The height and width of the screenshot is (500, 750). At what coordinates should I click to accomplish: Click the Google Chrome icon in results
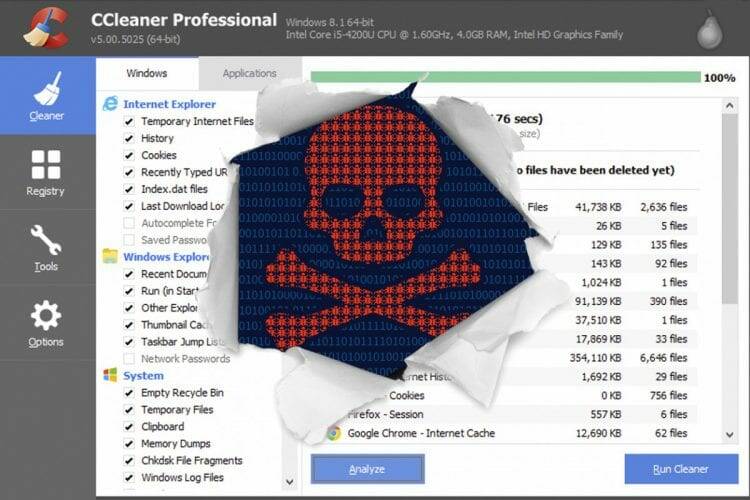tap(334, 433)
